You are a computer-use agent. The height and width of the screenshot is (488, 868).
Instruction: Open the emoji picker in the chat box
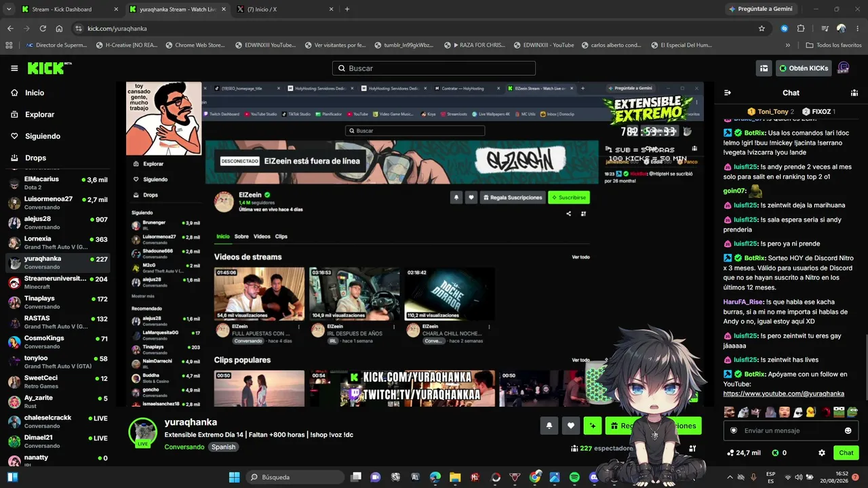click(848, 430)
